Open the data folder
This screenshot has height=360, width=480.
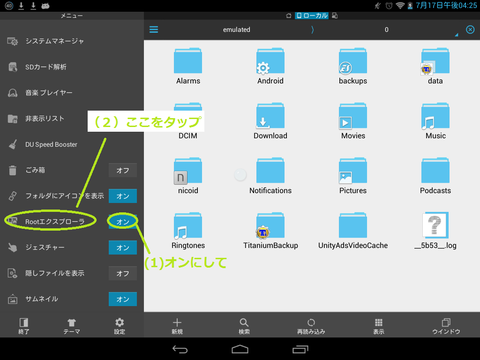pyautogui.click(x=435, y=66)
